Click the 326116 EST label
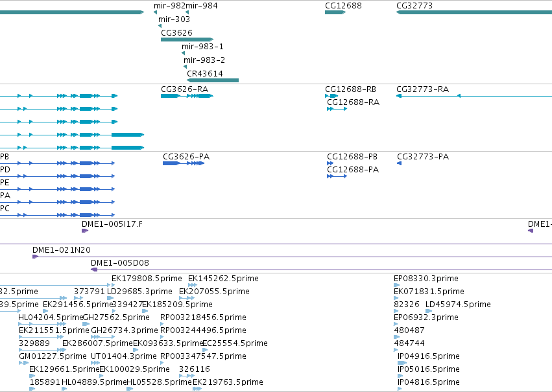The width and height of the screenshot is (552, 392). pos(195,369)
